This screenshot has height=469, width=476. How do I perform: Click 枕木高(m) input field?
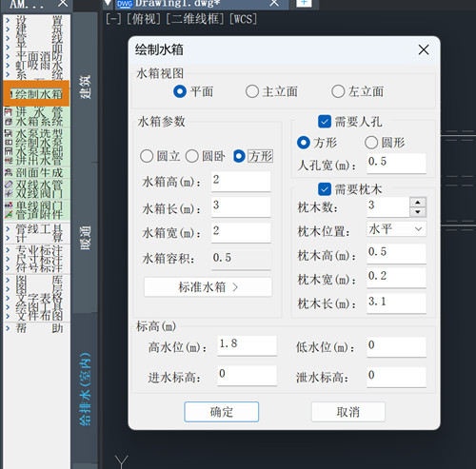pos(396,254)
